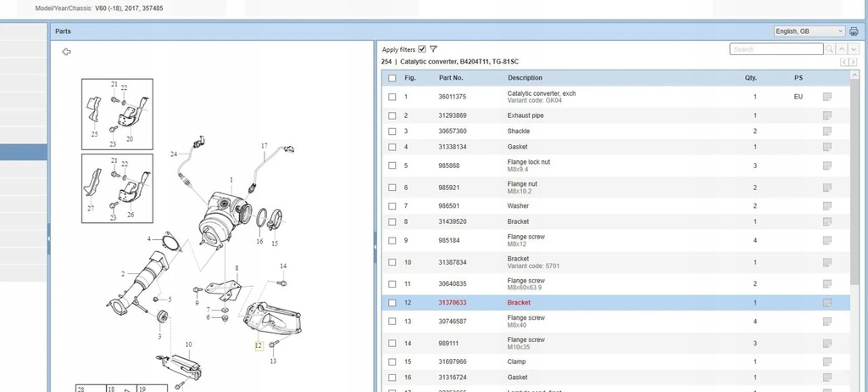Open note icon for Catalytic converter row
868x392 pixels.
[827, 97]
